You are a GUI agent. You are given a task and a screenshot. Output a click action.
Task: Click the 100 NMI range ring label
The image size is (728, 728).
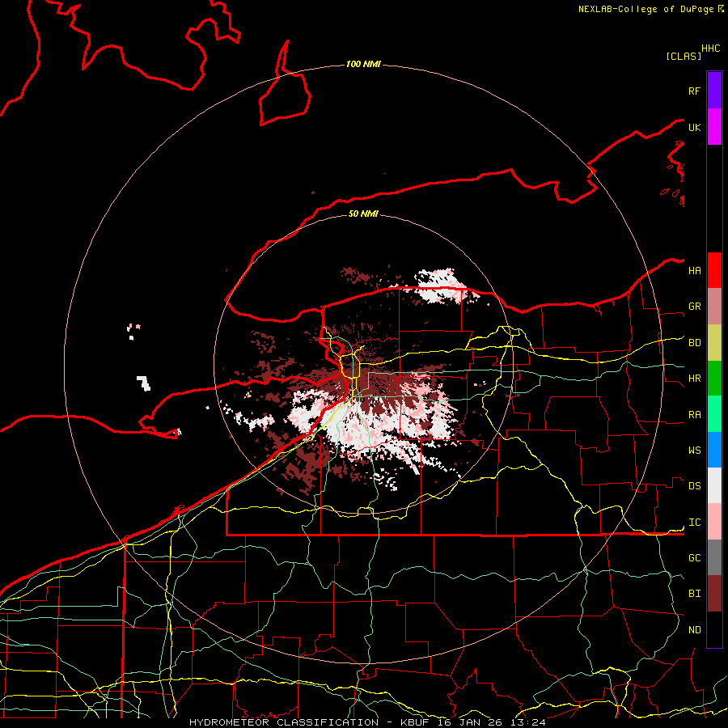pyautogui.click(x=363, y=64)
